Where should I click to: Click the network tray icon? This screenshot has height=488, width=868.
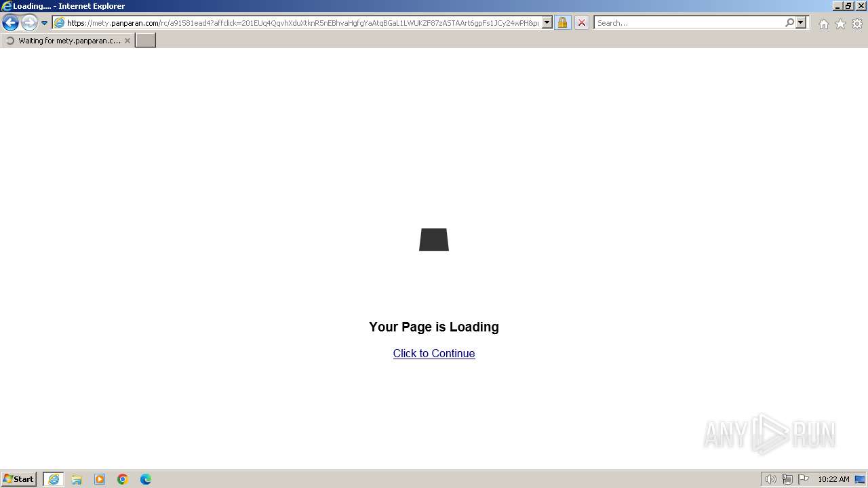pyautogui.click(x=787, y=479)
